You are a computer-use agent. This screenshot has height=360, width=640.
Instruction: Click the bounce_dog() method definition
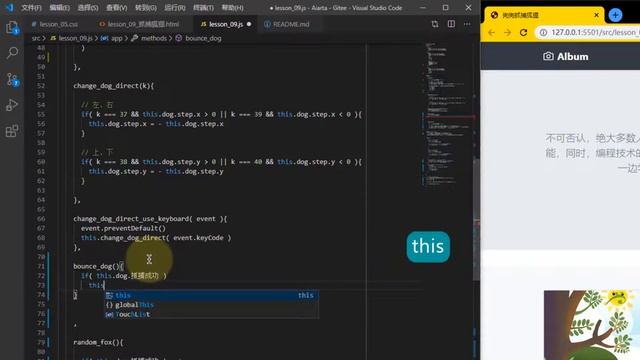click(98, 266)
